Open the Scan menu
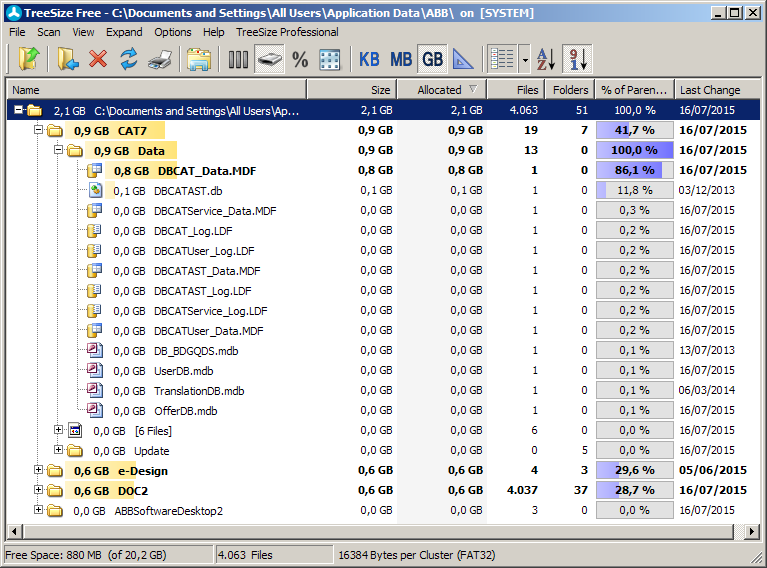 click(x=49, y=32)
